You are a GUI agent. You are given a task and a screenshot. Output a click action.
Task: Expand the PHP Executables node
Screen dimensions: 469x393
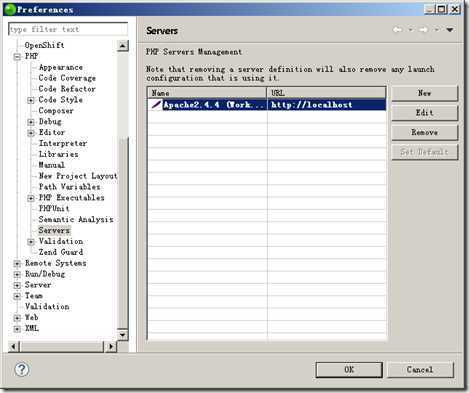[31, 198]
